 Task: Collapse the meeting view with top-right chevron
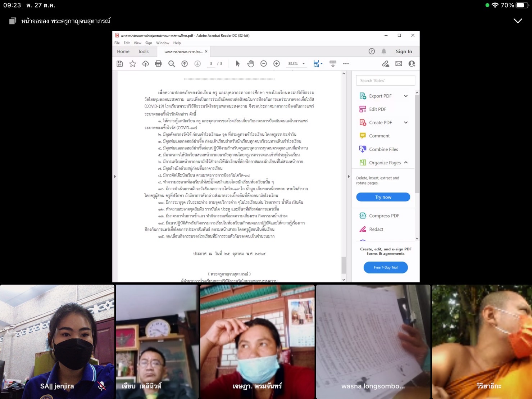pyautogui.click(x=518, y=21)
